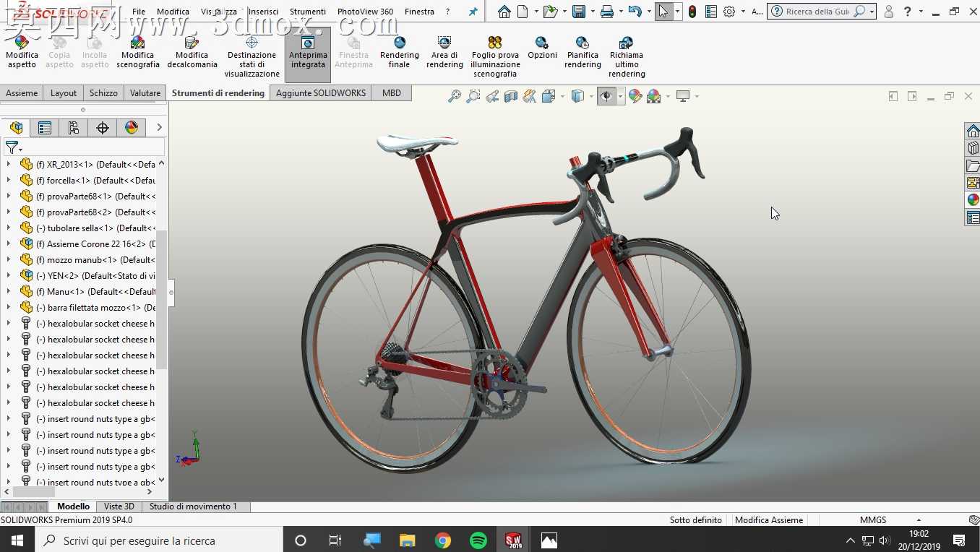Image resolution: width=980 pixels, height=552 pixels.
Task: Open the File menu
Action: (x=139, y=12)
